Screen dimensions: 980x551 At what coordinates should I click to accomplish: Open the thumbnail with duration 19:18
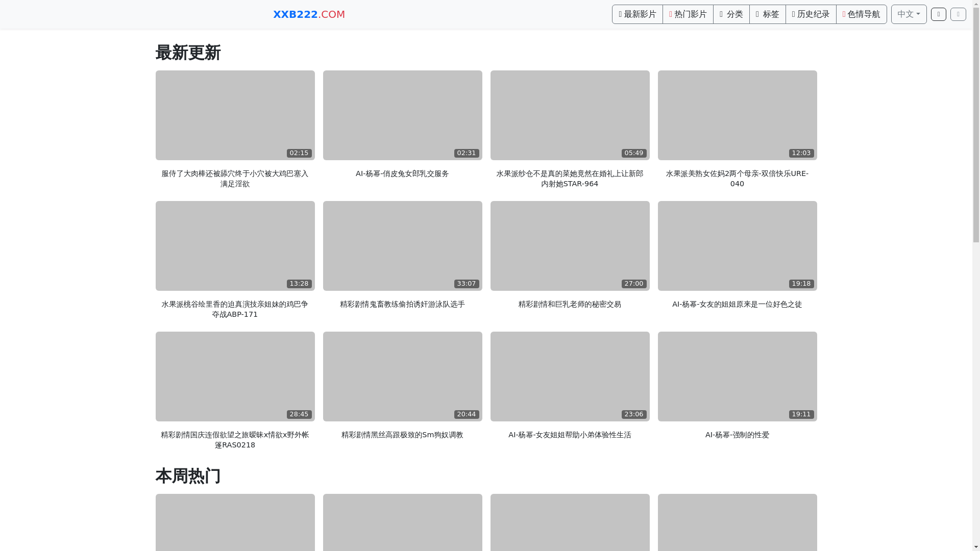(738, 246)
